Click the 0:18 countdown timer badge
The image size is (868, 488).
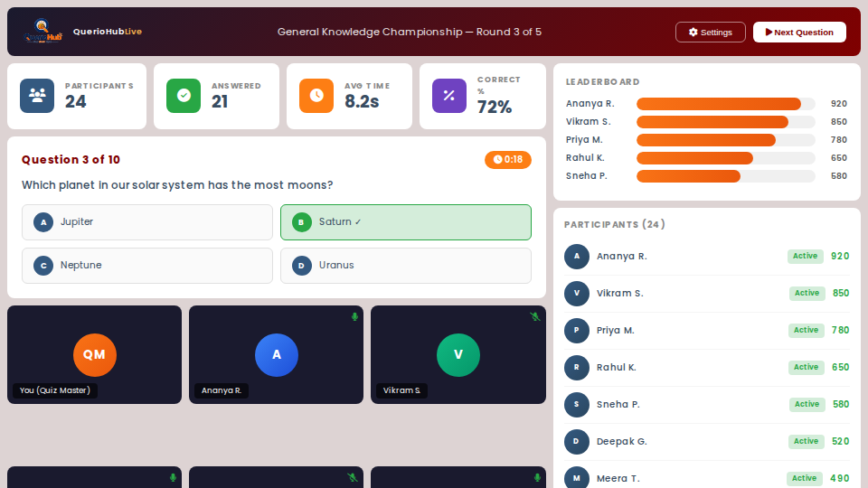pos(508,159)
